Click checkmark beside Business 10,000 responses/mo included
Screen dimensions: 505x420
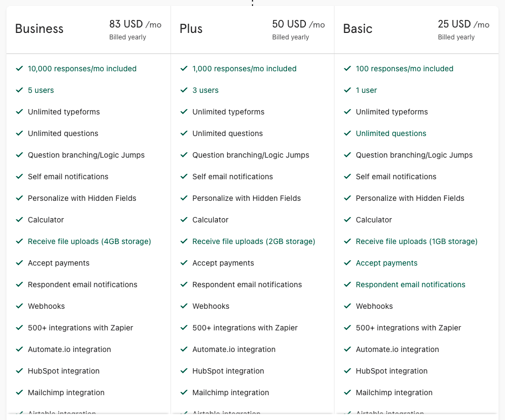(x=19, y=69)
